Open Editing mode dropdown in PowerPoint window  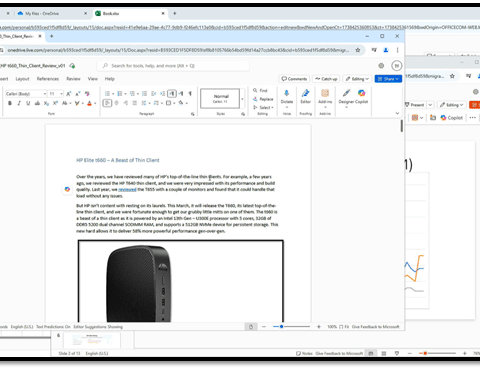(451, 105)
